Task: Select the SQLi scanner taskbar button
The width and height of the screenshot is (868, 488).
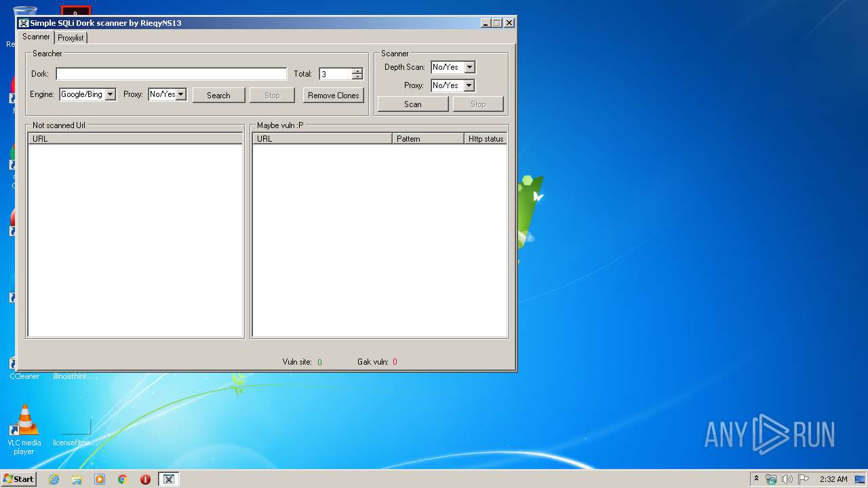Action: [169, 479]
